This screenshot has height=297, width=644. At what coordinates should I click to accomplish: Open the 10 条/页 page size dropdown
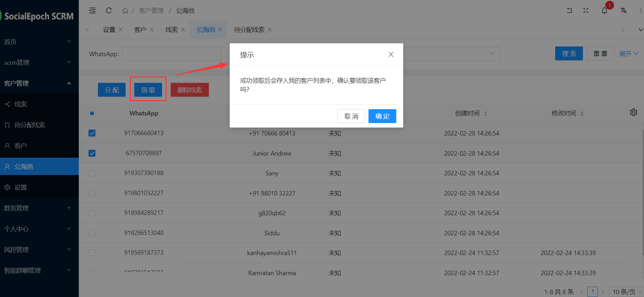pos(627,292)
